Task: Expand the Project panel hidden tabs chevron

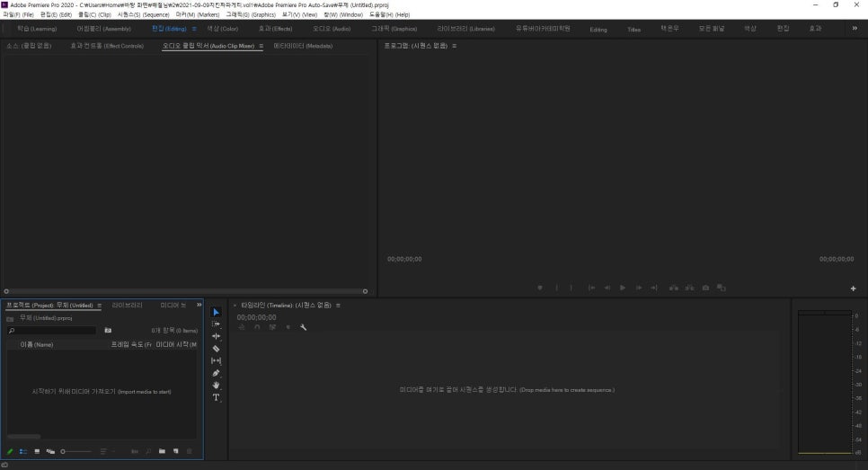Action: (199, 305)
